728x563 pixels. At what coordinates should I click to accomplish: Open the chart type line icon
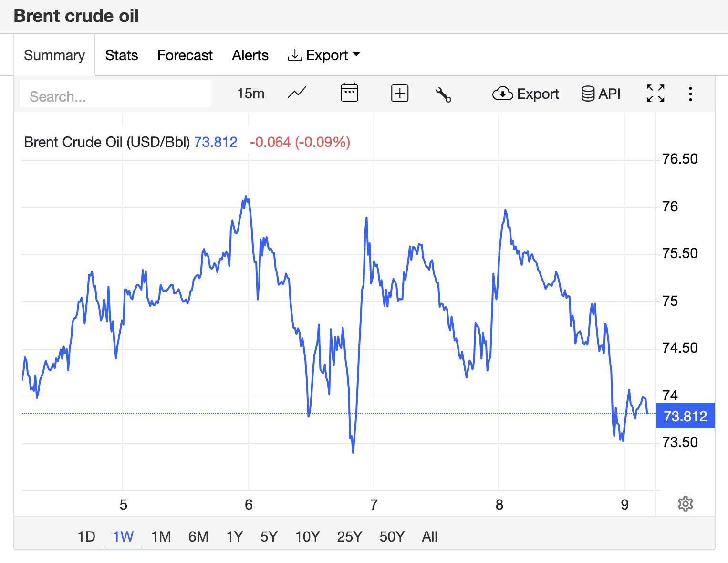click(297, 93)
